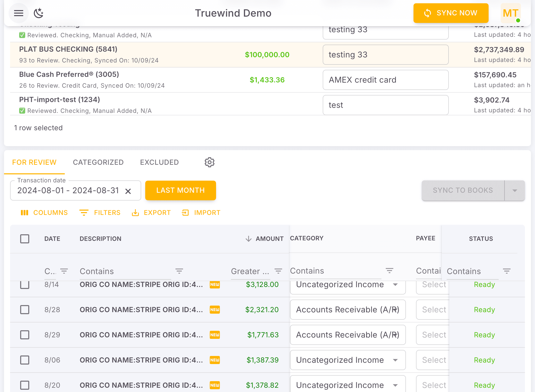Open the Columns chooser
Image resolution: width=535 pixels, height=392 pixels.
click(44, 213)
